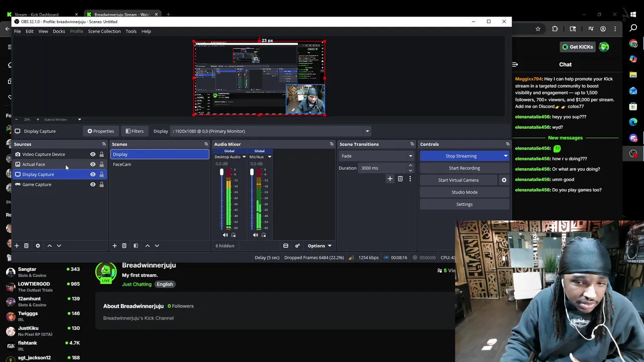Open View menu in OBS
The height and width of the screenshot is (362, 644).
(x=43, y=31)
